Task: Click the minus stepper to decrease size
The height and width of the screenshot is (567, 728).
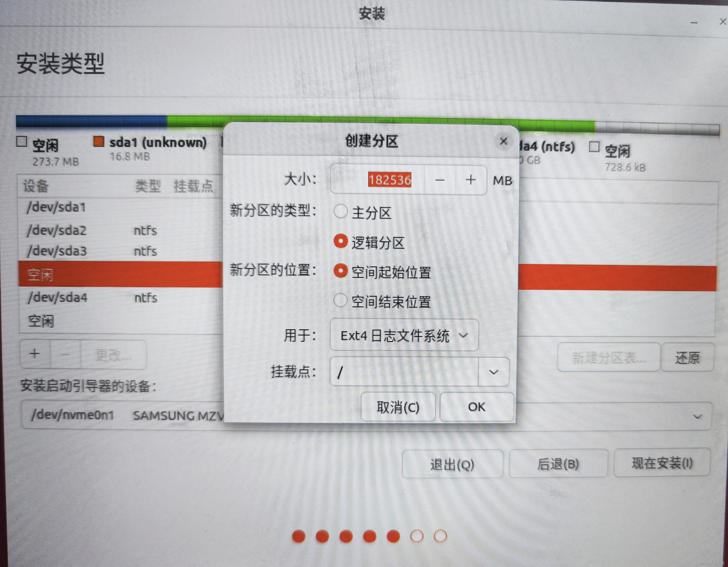Action: coord(440,180)
